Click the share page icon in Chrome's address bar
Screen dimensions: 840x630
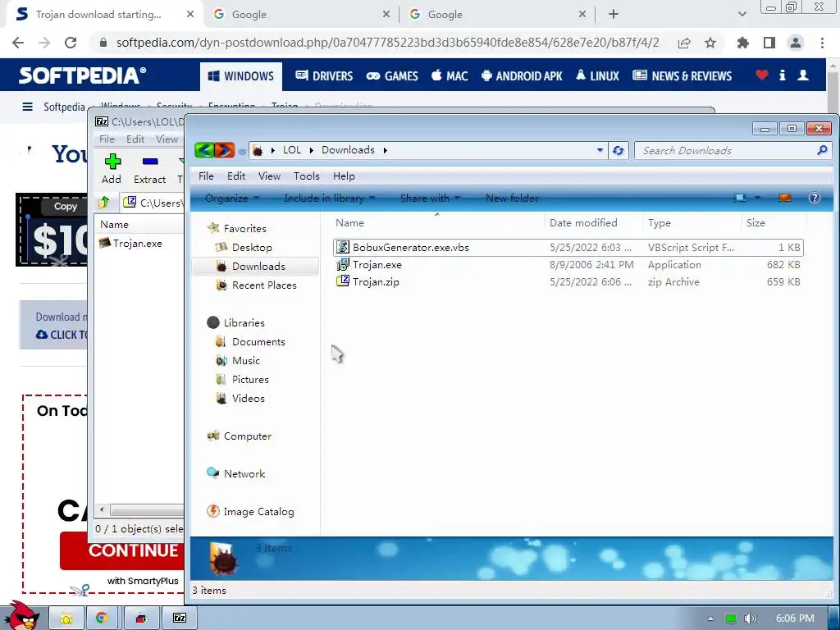pos(684,43)
